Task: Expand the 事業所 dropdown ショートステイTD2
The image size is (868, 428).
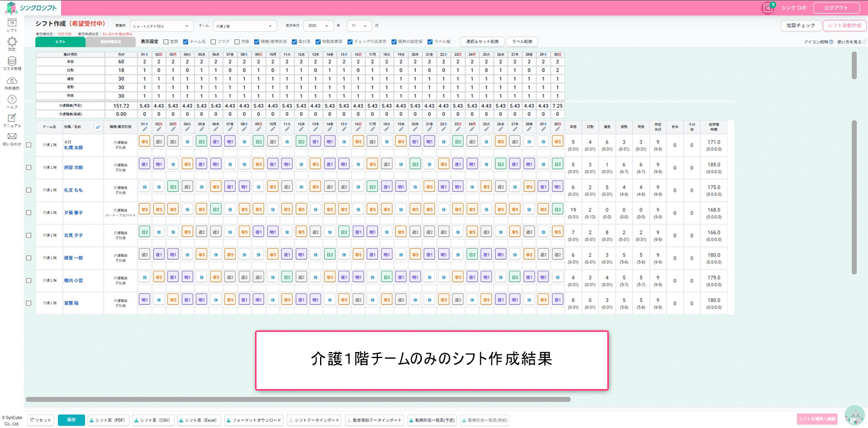Action: (x=162, y=26)
